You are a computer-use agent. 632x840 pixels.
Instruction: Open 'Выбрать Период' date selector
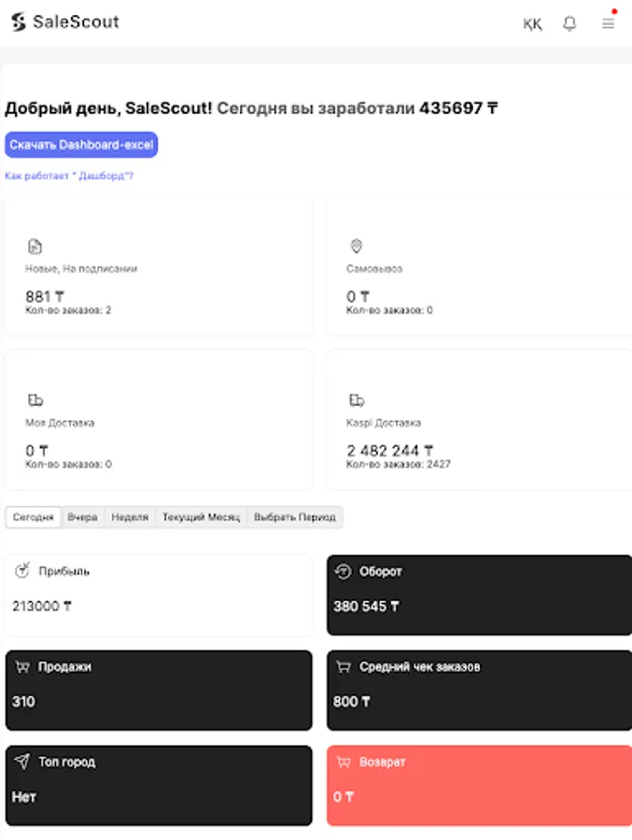coord(295,517)
